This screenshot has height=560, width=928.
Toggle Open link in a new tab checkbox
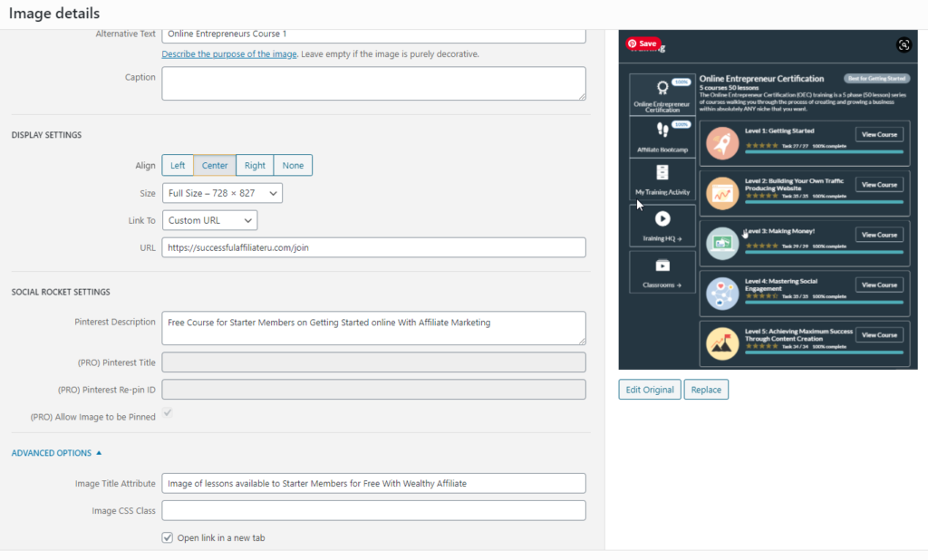(x=168, y=537)
